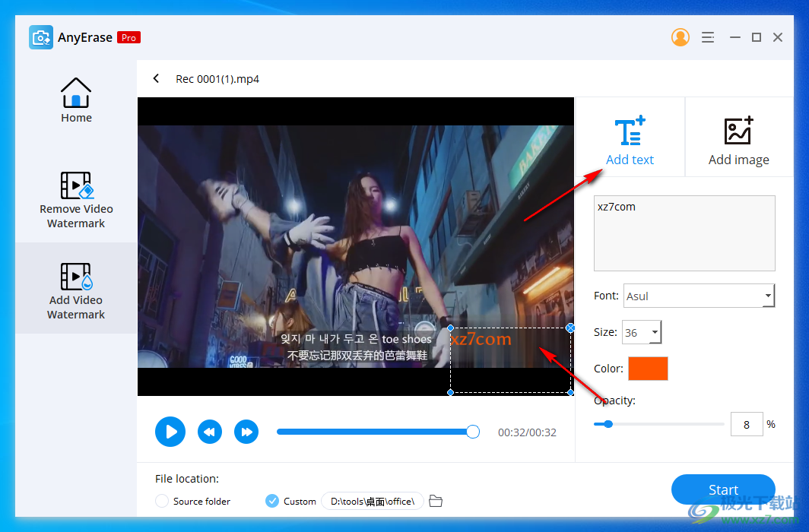The width and height of the screenshot is (809, 532).
Task: Switch to the Add image tab
Action: [x=738, y=137]
